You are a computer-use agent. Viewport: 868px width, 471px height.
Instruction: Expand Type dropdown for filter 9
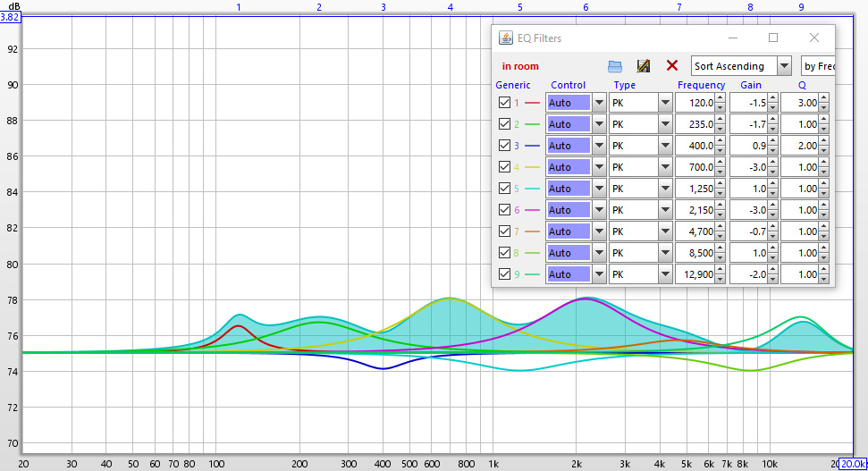665,274
